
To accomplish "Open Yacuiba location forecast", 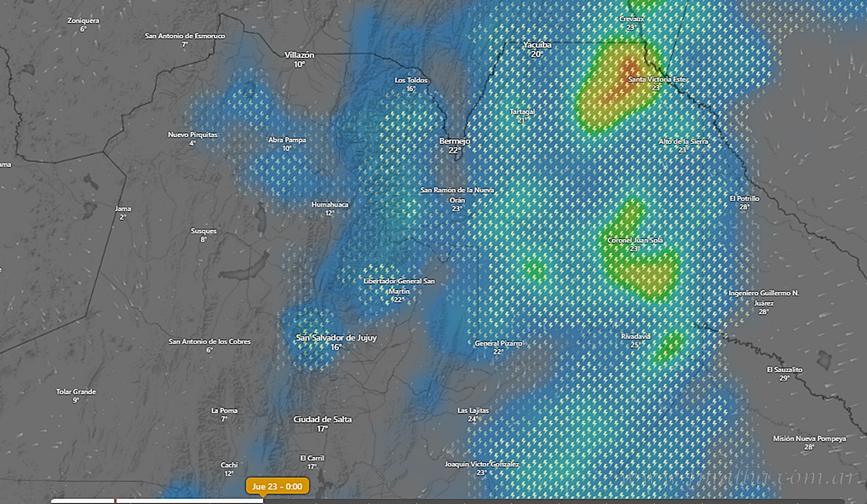I will 537,45.
